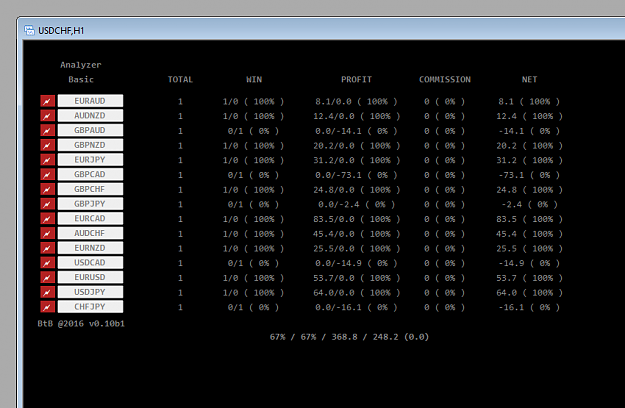The image size is (625, 408).
Task: Click the USDCHF,H1 window title text
Action: pos(61,31)
